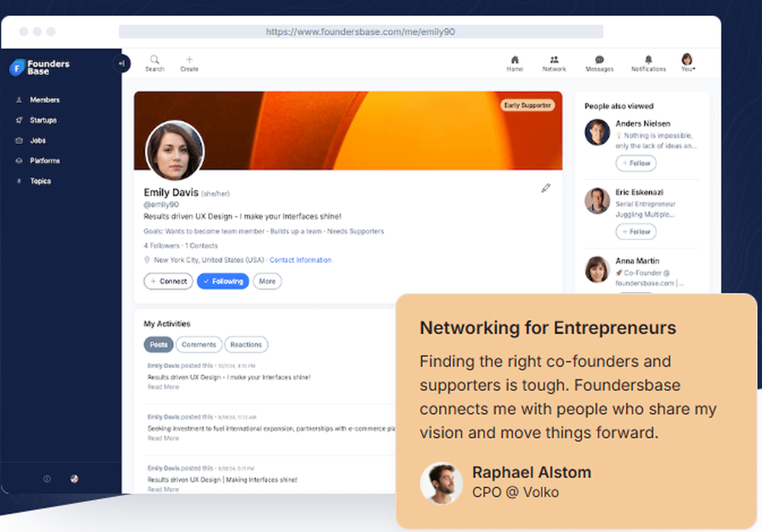Click "1 Contacts" text
The image size is (762, 532).
201,245
